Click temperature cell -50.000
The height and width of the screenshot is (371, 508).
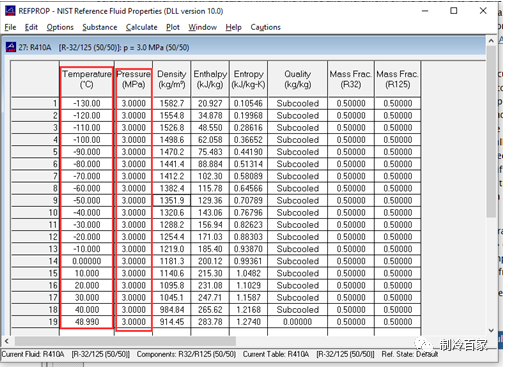pyautogui.click(x=87, y=200)
